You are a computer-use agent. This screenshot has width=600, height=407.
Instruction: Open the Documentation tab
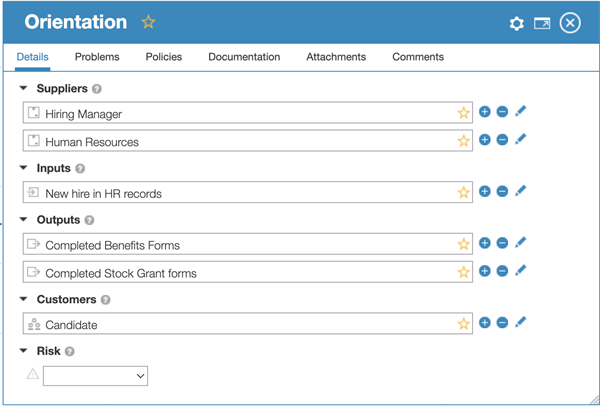tap(244, 57)
